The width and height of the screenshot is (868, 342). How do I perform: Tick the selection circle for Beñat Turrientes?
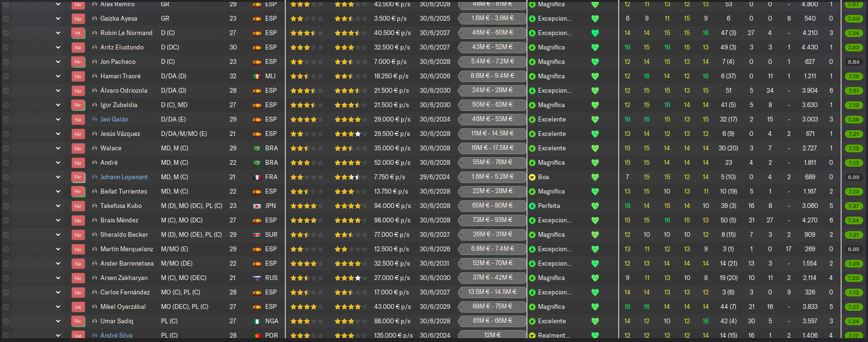[6, 192]
